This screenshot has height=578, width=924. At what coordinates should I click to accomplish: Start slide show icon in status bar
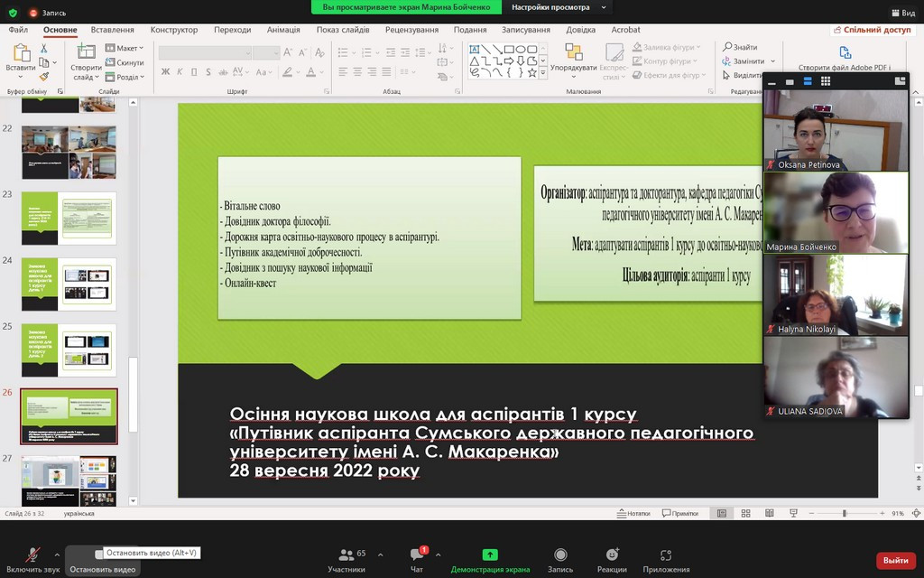(x=793, y=513)
